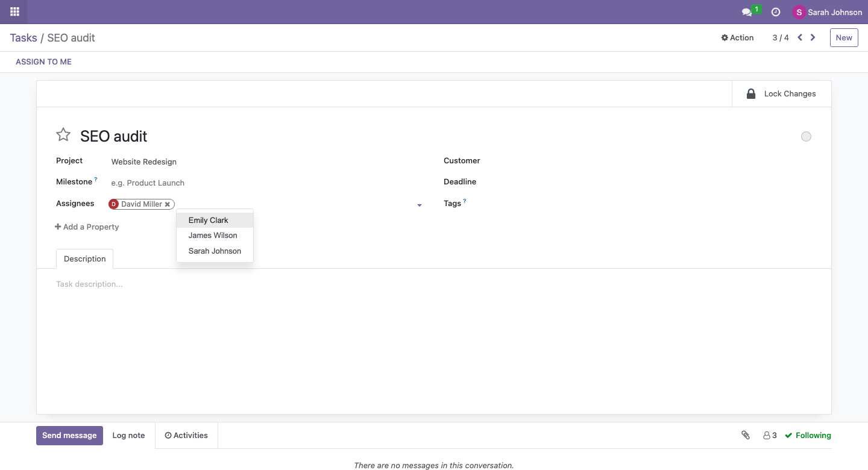Remove the David Miller assignee tag
The height and width of the screenshot is (470, 868).
coord(168,204)
